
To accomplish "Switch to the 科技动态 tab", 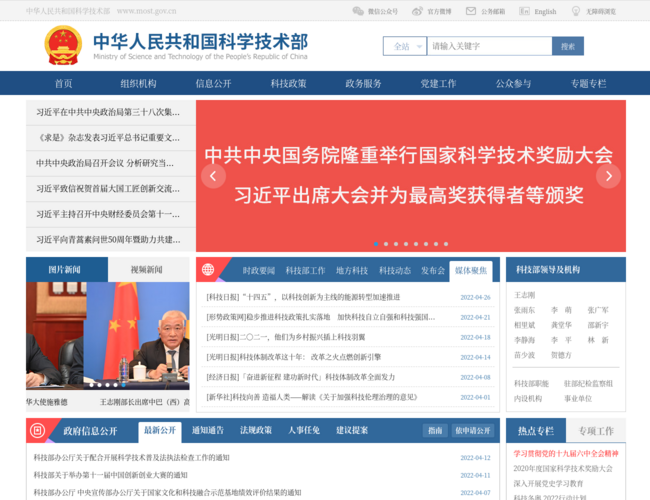I will pyautogui.click(x=395, y=271).
